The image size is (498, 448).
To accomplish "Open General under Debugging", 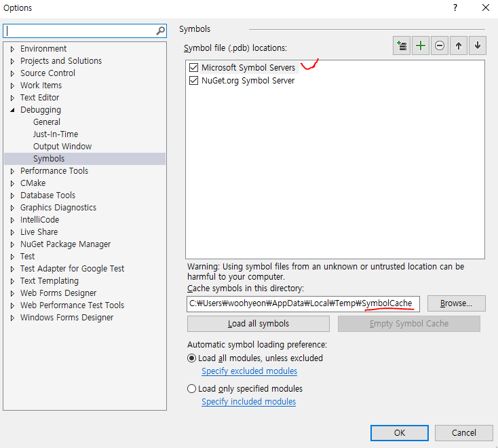I will pyautogui.click(x=47, y=122).
